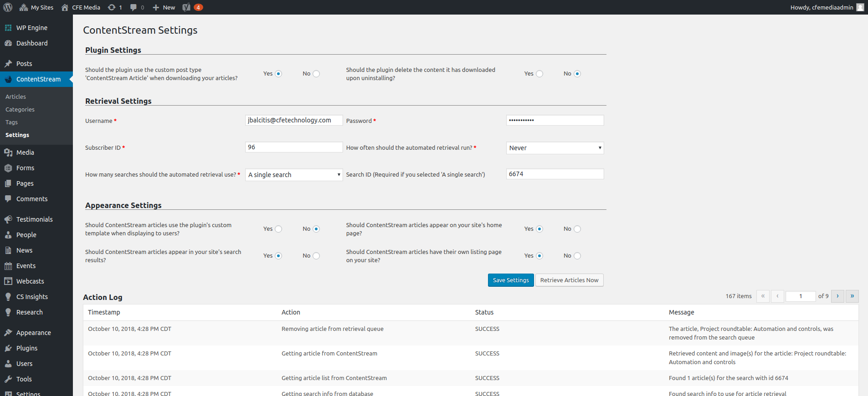This screenshot has height=396, width=868.
Task: Click the Posts pushpin icon
Action: click(8, 64)
